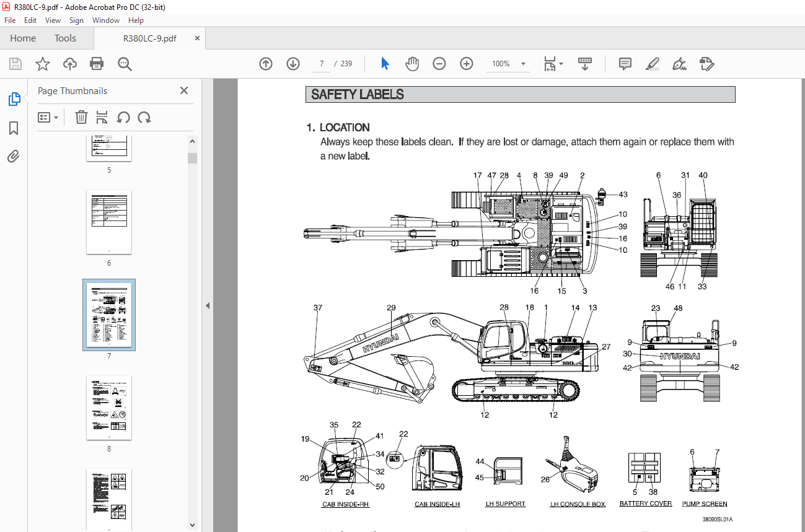Viewport: 805px width, 532px height.
Task: Add a comment with the speech bubble icon
Action: click(625, 64)
